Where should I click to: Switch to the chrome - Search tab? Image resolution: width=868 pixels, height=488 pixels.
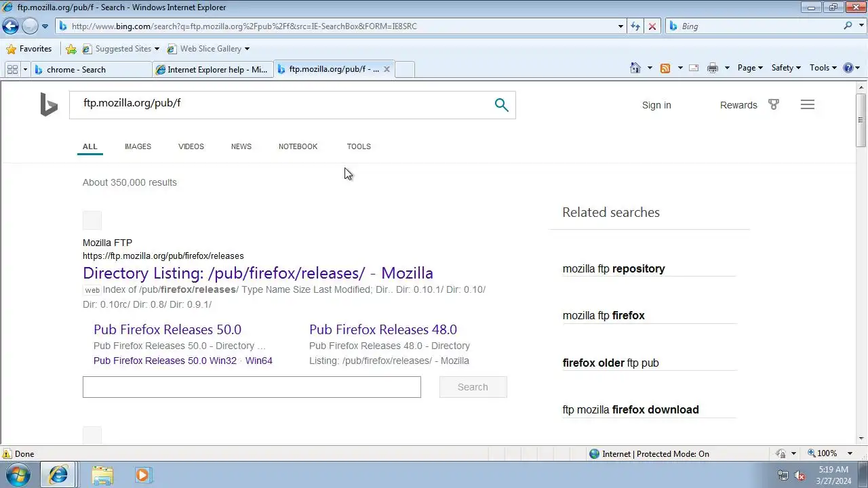pos(92,69)
